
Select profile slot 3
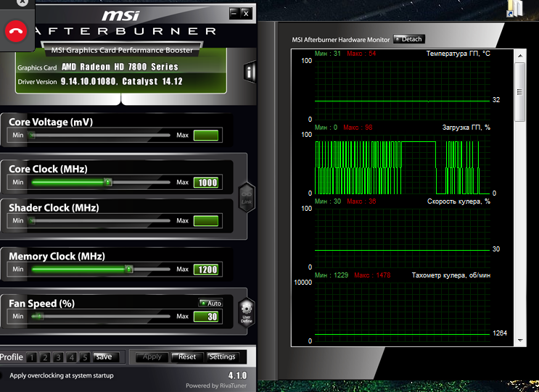click(x=58, y=357)
